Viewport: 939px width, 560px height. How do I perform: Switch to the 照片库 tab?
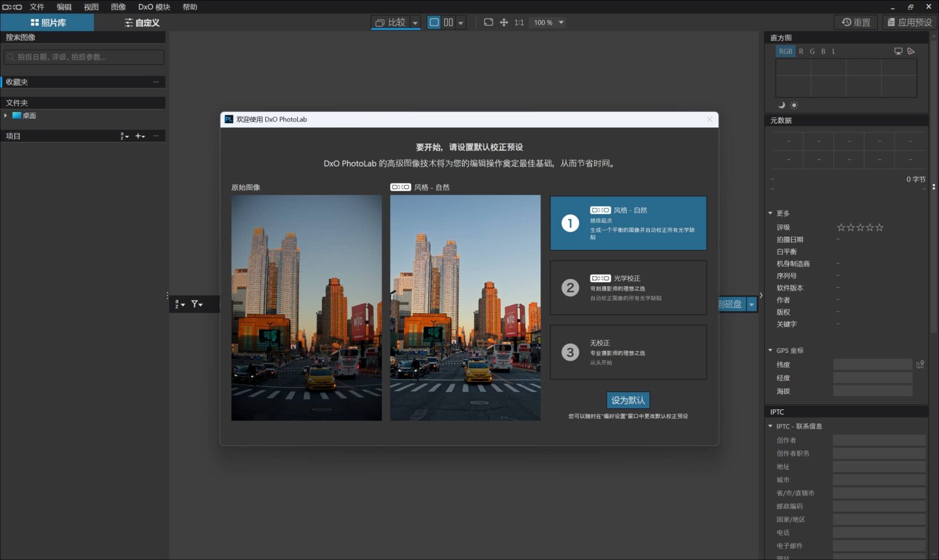47,23
